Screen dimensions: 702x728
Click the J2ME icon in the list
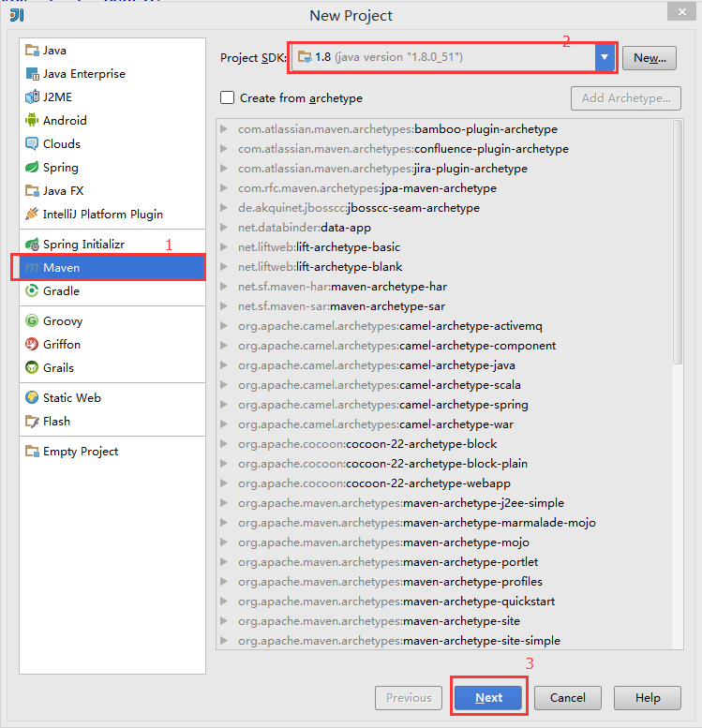click(x=32, y=97)
